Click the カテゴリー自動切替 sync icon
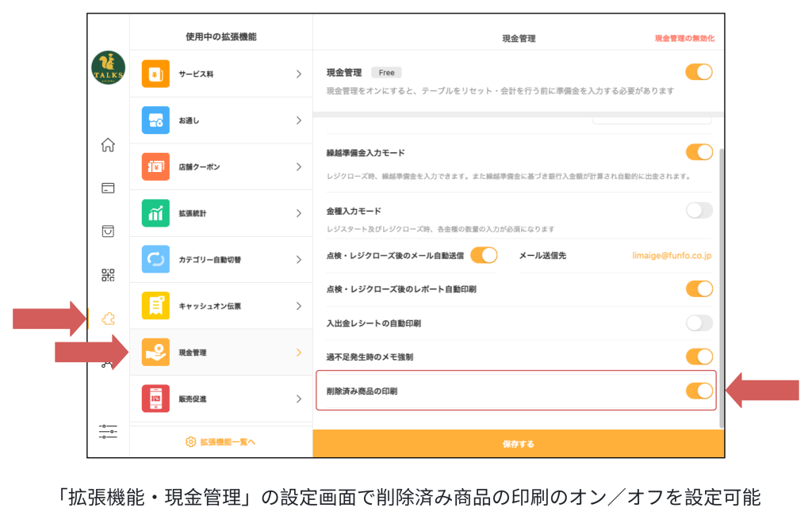This screenshot has width=812, height=523. pyautogui.click(x=155, y=259)
